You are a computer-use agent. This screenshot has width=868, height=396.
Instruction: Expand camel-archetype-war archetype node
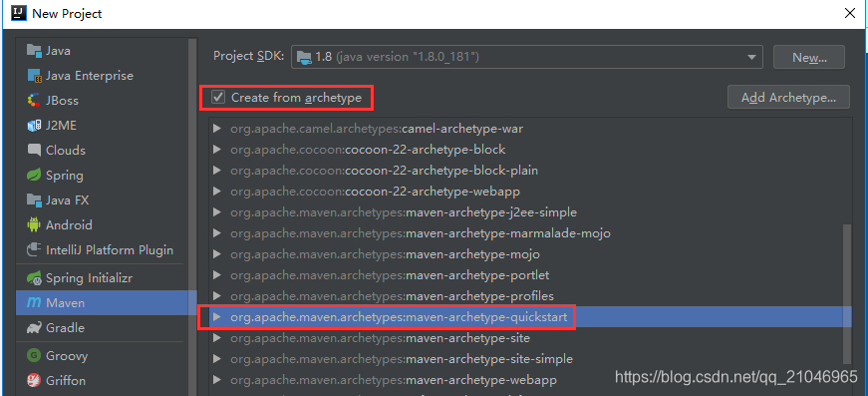pos(217,129)
